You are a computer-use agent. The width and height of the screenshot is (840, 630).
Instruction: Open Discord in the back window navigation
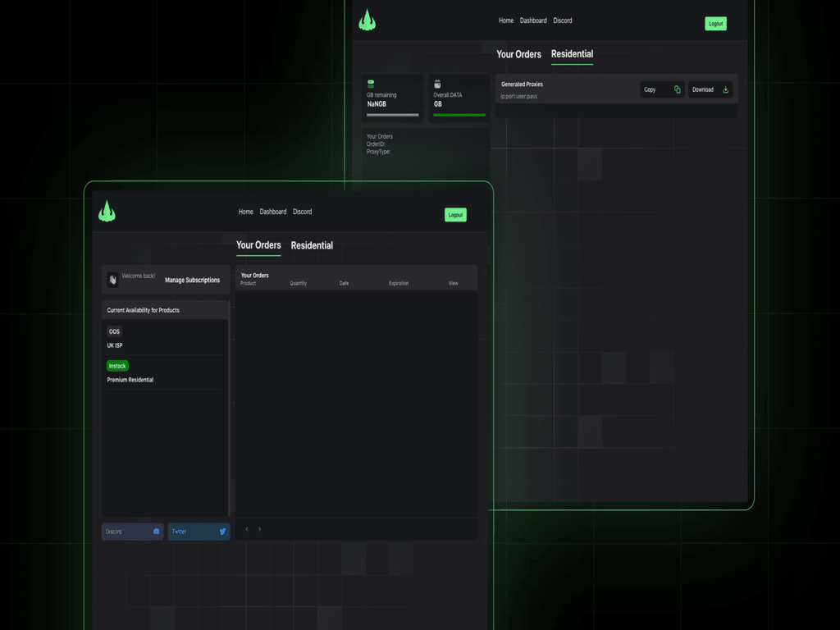click(563, 21)
